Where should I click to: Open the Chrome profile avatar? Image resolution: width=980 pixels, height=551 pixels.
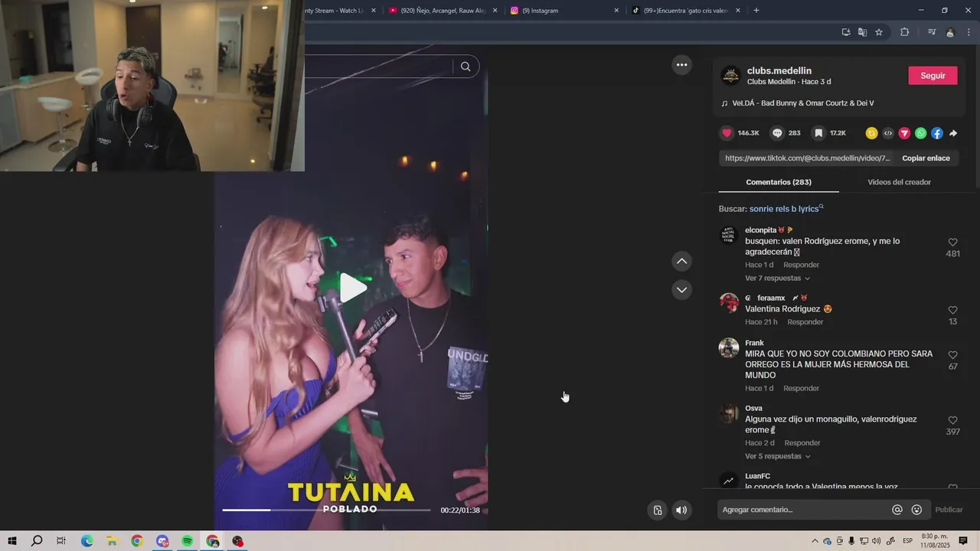pyautogui.click(x=950, y=32)
